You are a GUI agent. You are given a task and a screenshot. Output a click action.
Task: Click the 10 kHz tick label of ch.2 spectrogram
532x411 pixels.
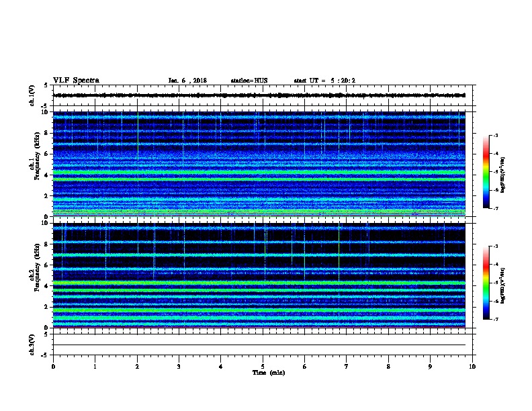pyautogui.click(x=45, y=223)
